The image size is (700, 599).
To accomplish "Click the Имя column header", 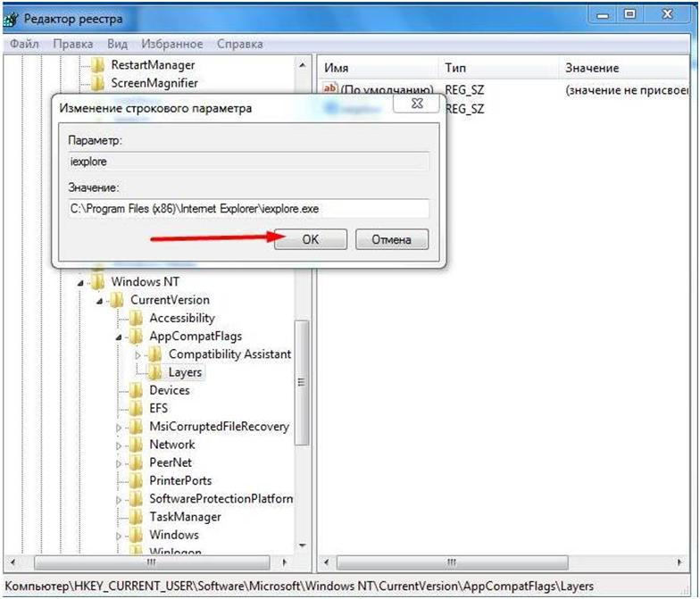I will tap(379, 68).
